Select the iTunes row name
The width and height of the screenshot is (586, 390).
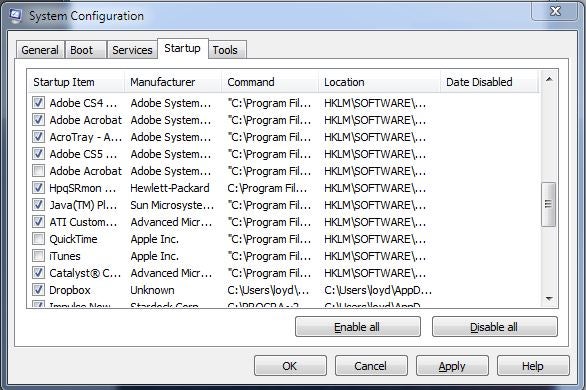click(65, 256)
